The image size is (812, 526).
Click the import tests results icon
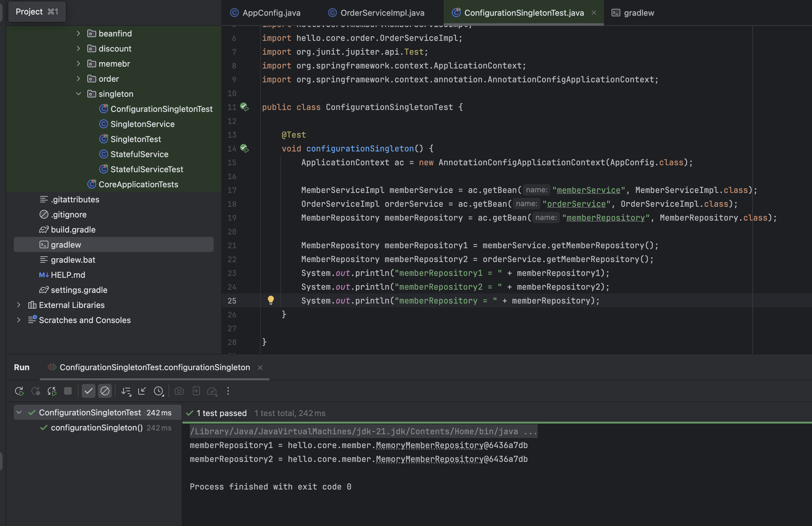click(x=196, y=391)
